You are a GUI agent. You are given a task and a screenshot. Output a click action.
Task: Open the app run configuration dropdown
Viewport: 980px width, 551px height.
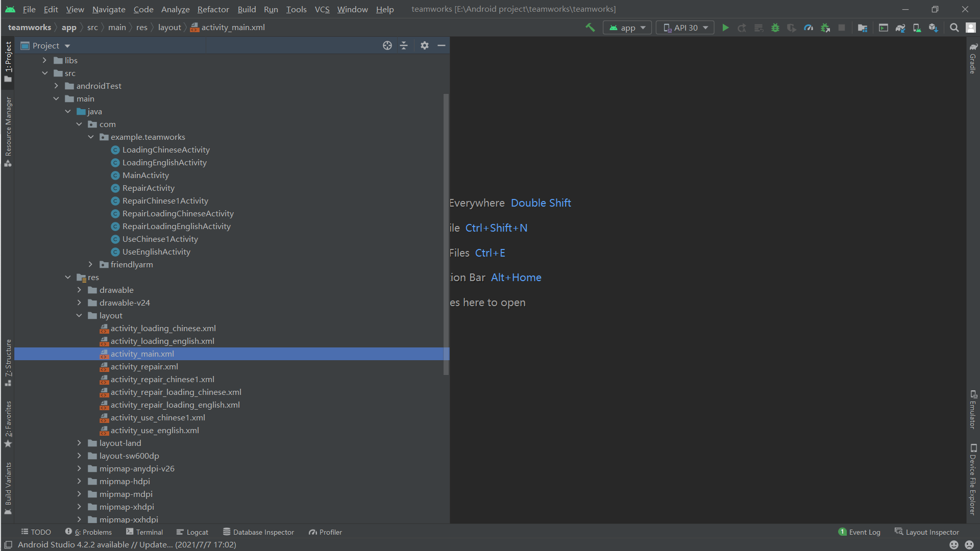pyautogui.click(x=627, y=28)
